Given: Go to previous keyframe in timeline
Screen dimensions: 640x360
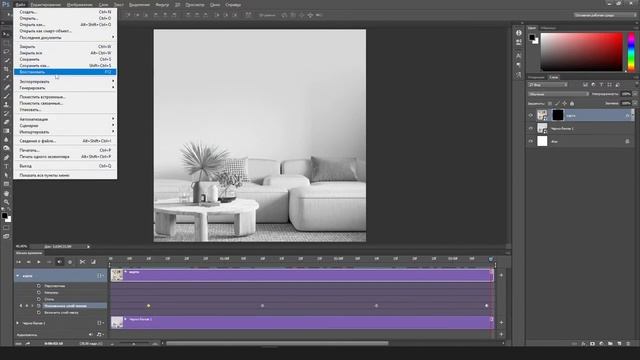Looking at the screenshot, I should coord(21,306).
